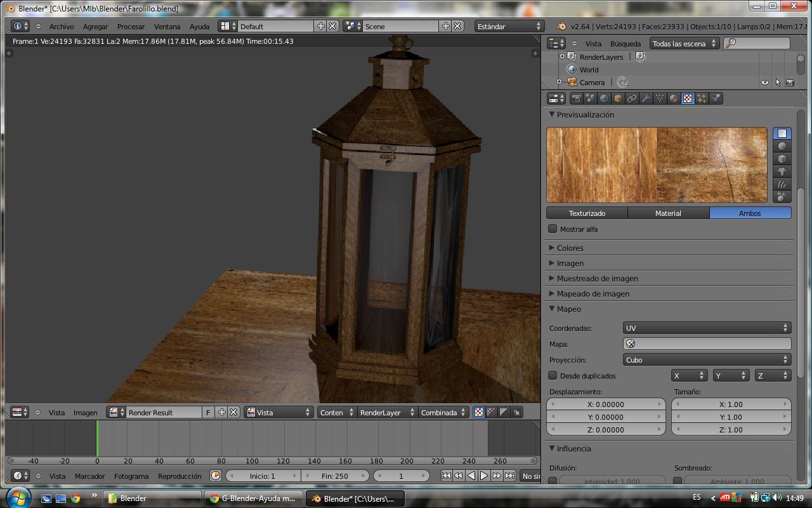
Task: Select the monkey preview shape
Action: click(x=782, y=171)
